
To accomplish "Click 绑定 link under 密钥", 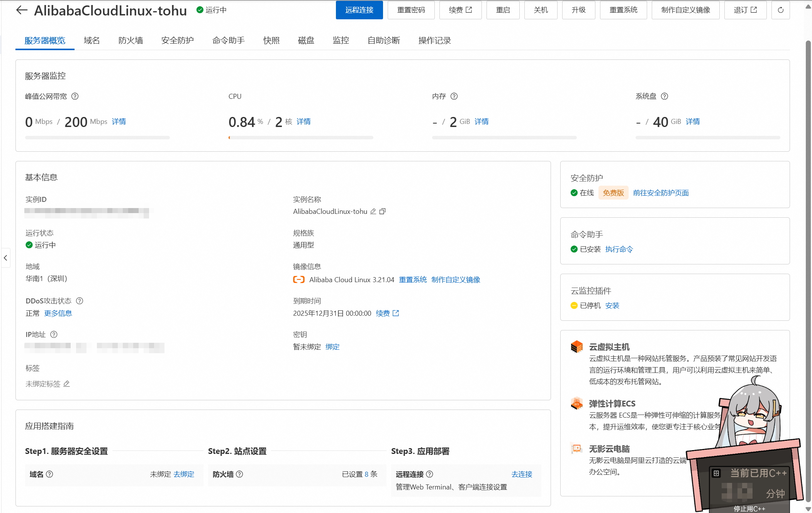I will click(x=332, y=347).
